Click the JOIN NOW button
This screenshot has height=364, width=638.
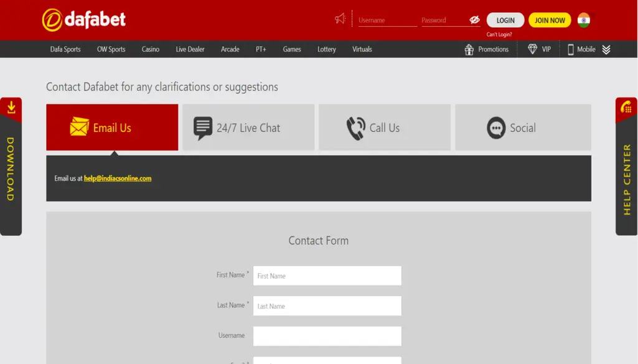click(550, 20)
